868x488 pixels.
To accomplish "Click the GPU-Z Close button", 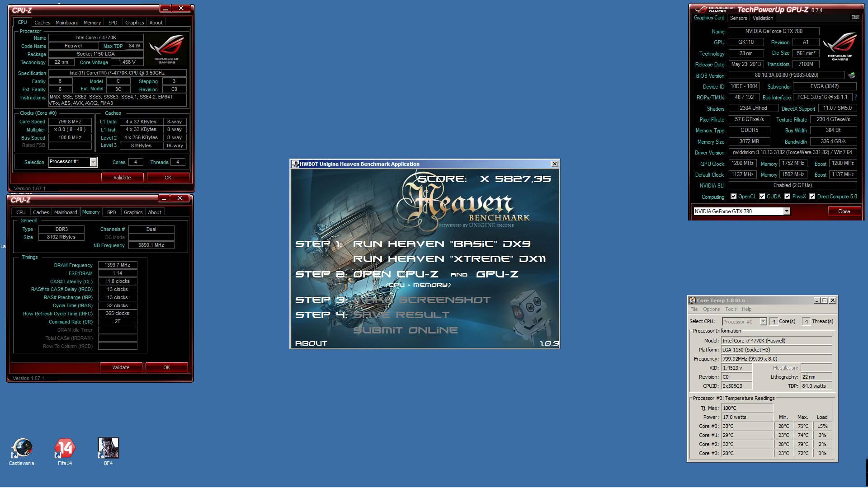I will point(844,211).
